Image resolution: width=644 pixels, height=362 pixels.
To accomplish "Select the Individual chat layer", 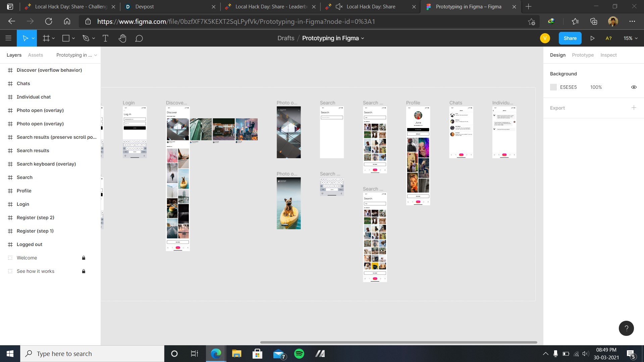I will click(34, 97).
